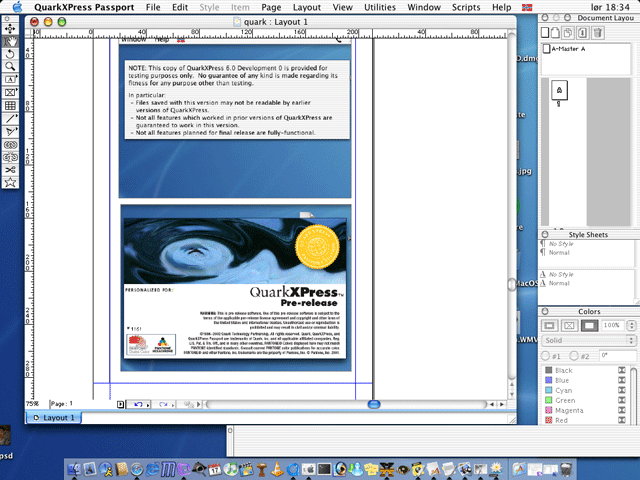The image size is (640, 480).
Task: Click blank facing page icon in Document Layout
Action: 554,33
